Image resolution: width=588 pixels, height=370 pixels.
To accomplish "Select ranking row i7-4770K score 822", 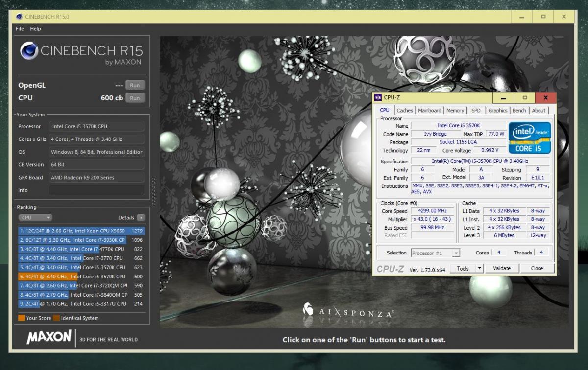I will 81,249.
